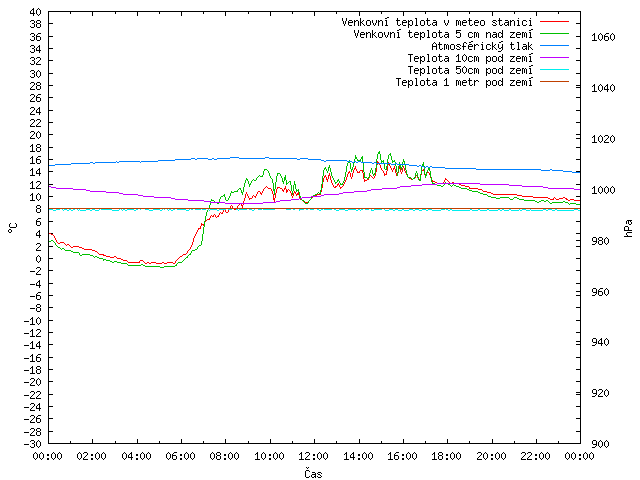Click time label '08:00' on x-axis
The height and width of the screenshot is (480, 640).
[x=225, y=456]
